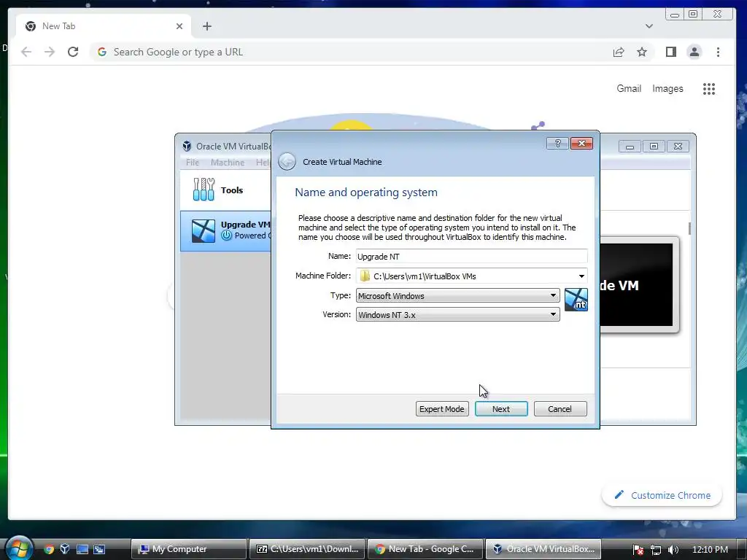Select the Upgrade VM machine icon

click(x=204, y=230)
